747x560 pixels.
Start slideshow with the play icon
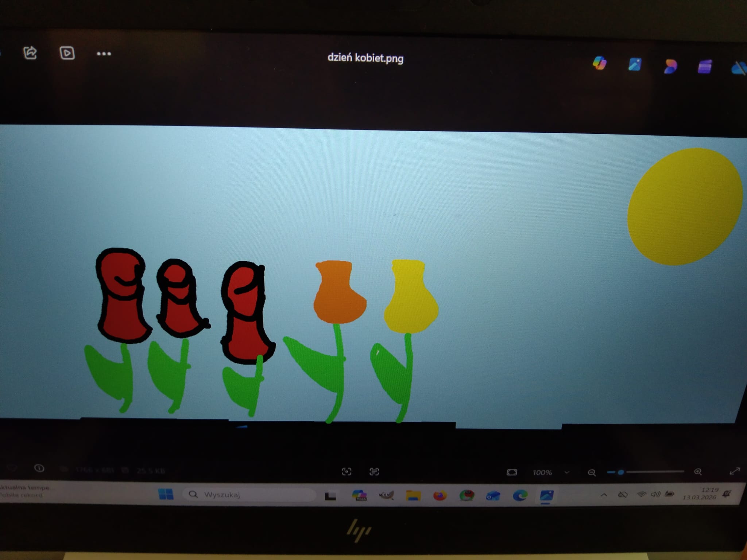[x=67, y=53]
